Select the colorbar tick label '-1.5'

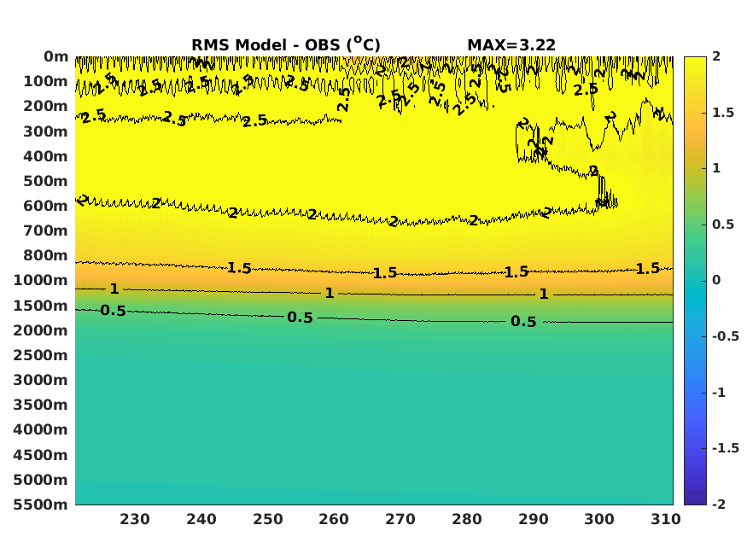click(726, 448)
